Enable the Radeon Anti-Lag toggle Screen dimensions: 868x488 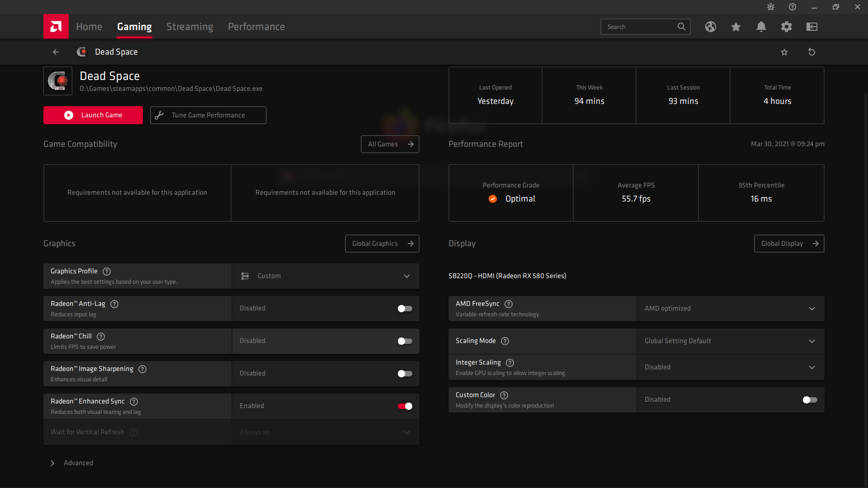[405, 309]
